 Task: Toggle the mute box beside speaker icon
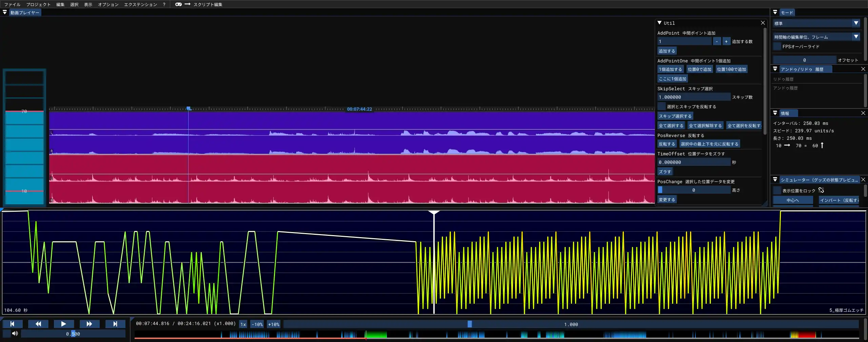click(6, 334)
